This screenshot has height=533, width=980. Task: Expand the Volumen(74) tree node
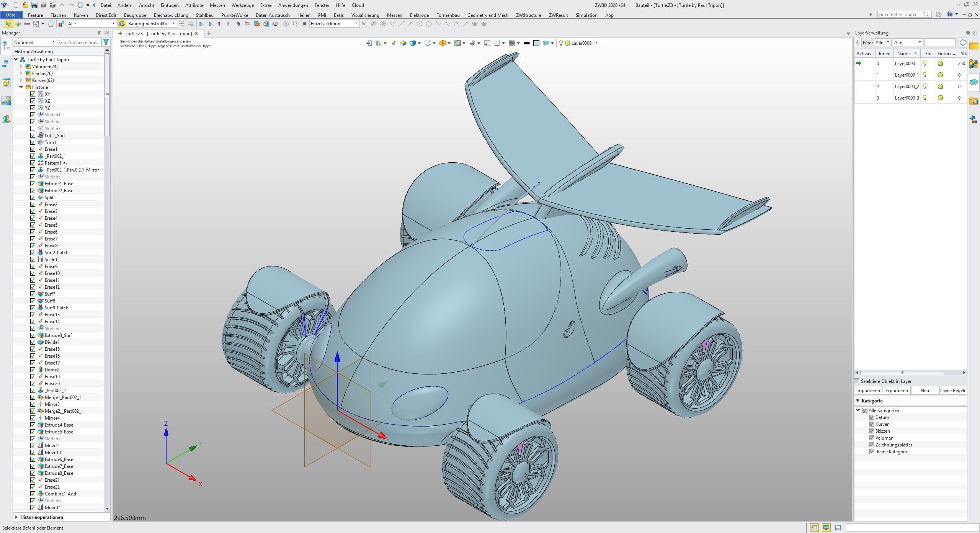(21, 66)
